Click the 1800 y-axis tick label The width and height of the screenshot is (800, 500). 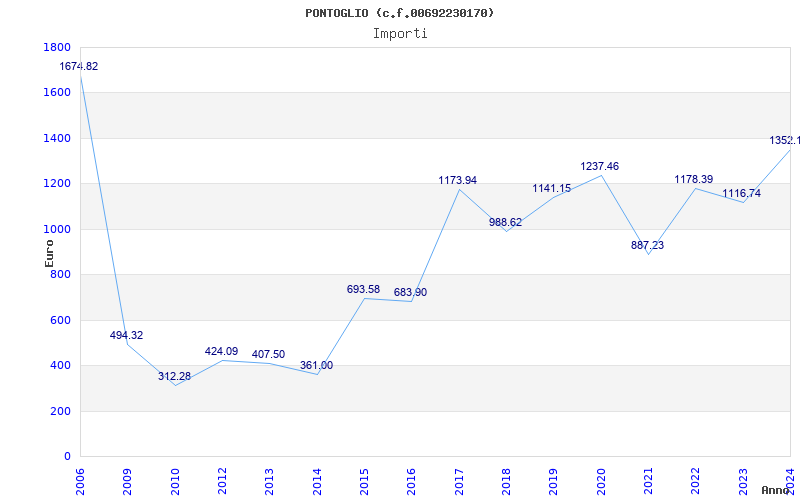(x=57, y=47)
